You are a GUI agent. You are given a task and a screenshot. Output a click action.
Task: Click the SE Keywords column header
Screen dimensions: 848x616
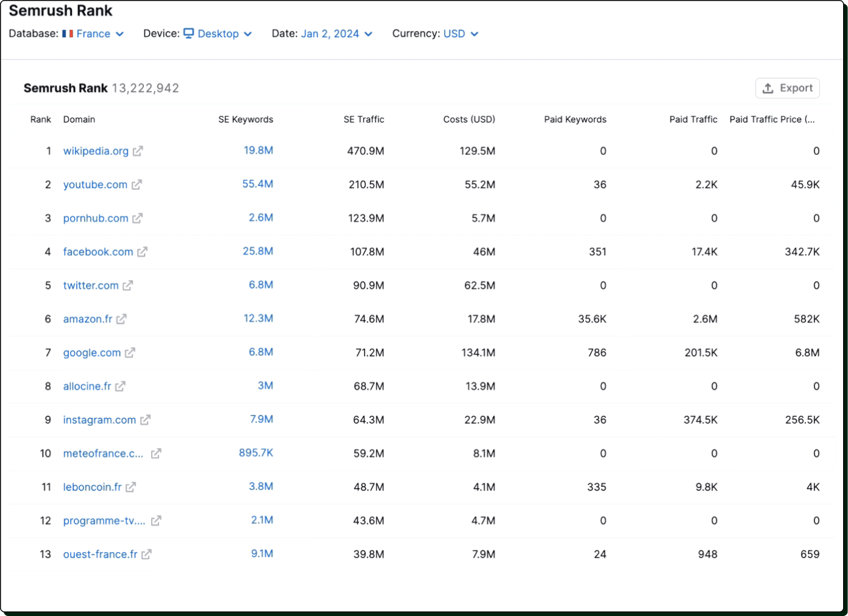click(246, 119)
